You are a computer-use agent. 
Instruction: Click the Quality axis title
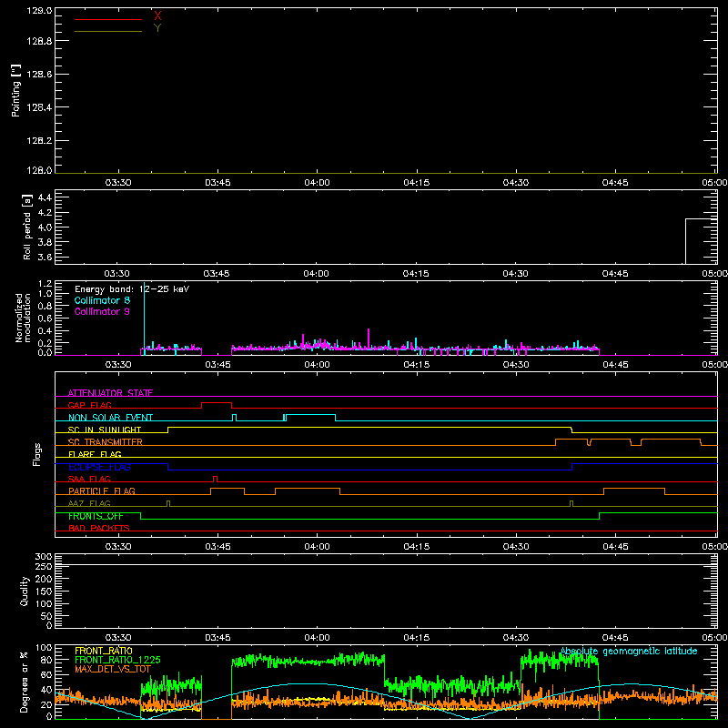(25, 591)
